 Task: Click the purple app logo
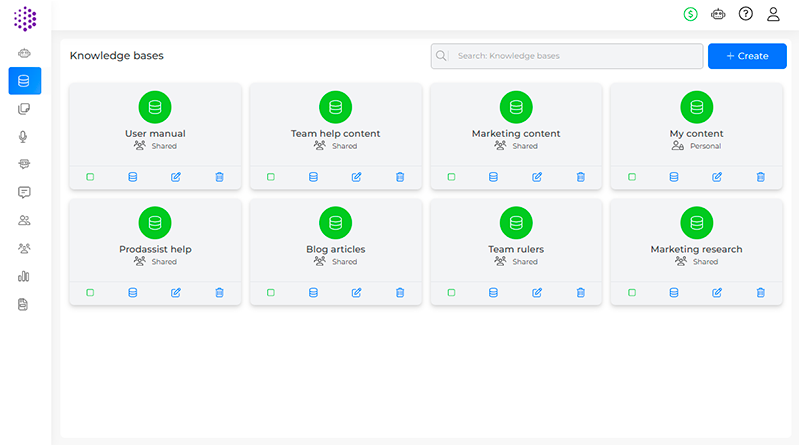[x=25, y=17]
